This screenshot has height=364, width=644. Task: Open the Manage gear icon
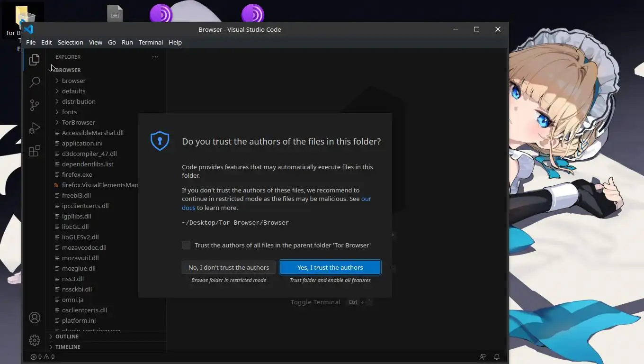(x=35, y=340)
